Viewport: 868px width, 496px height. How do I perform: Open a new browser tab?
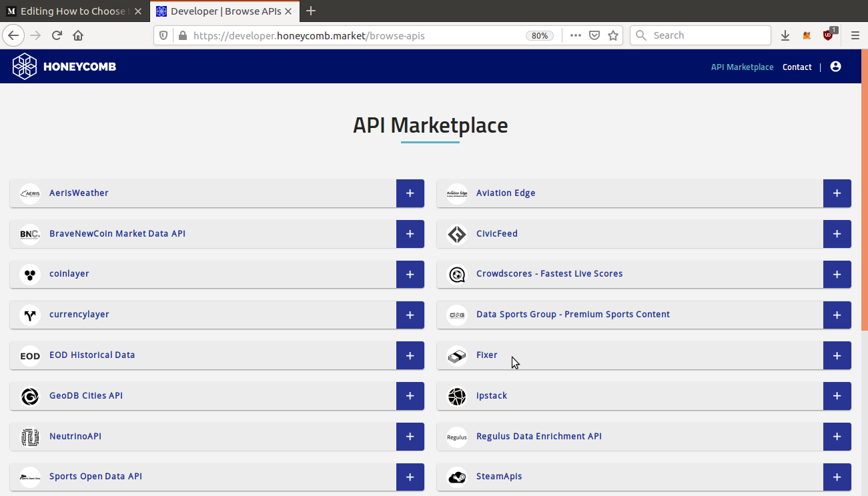tap(310, 11)
